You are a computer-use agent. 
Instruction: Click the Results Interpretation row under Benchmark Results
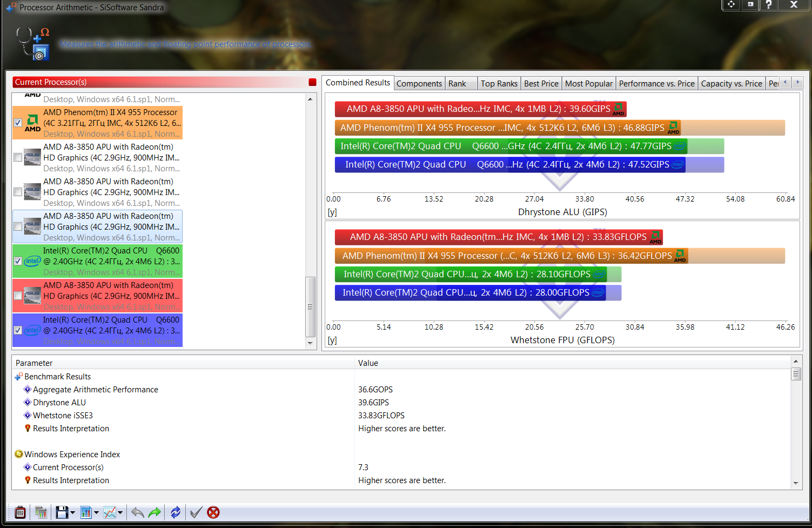tap(401, 428)
